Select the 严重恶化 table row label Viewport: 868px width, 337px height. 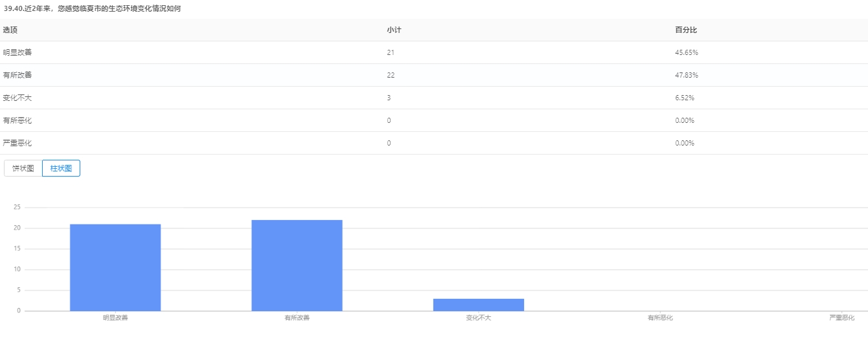[x=17, y=143]
